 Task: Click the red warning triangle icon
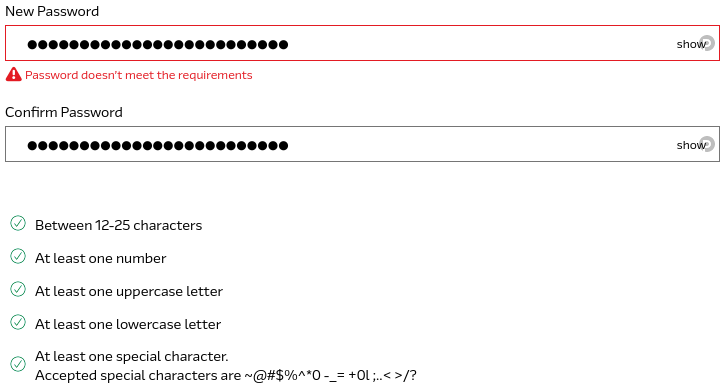(x=13, y=74)
